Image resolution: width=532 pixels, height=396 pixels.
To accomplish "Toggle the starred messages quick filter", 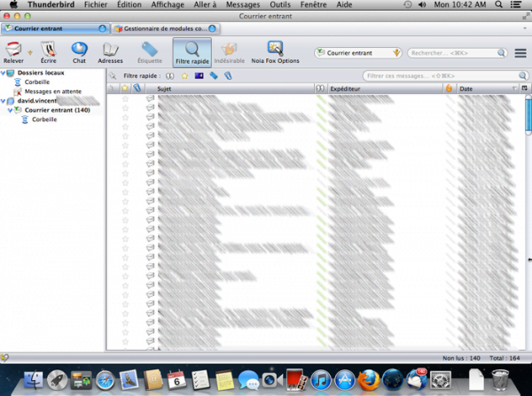I will click(184, 76).
